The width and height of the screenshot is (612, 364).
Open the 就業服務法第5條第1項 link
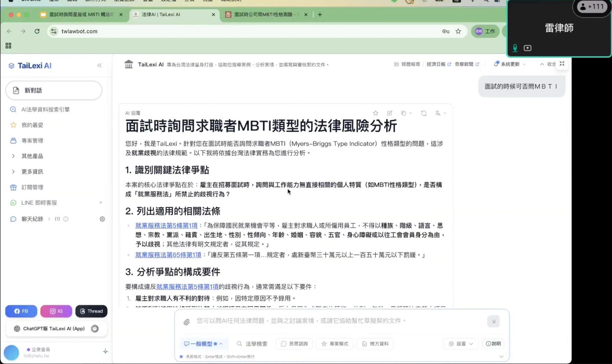click(x=166, y=225)
